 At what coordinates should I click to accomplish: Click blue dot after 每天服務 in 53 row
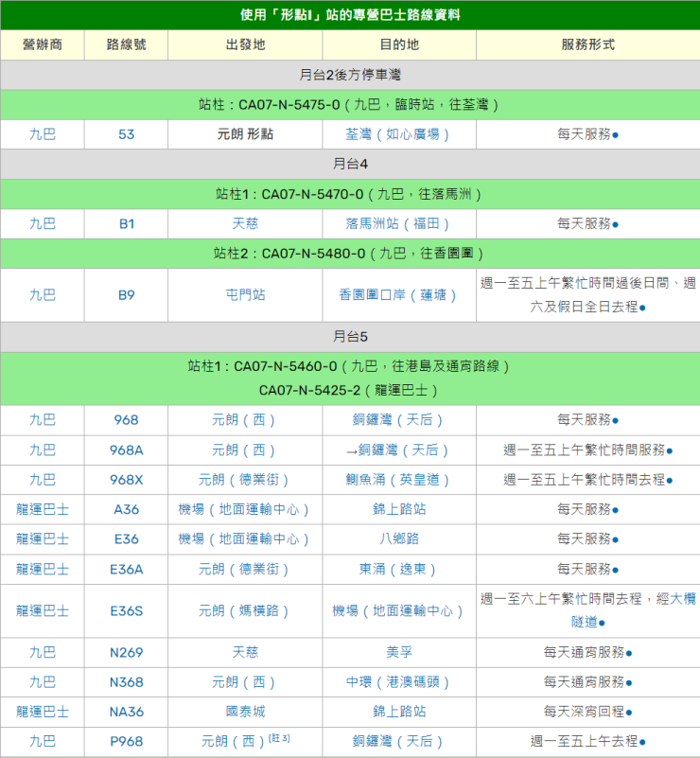point(615,135)
